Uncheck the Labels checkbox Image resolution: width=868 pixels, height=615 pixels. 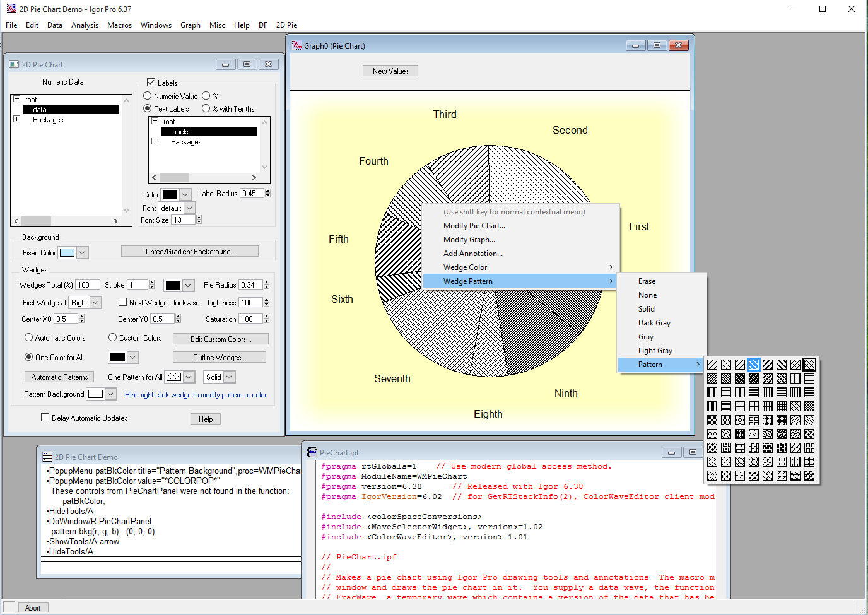tap(150, 81)
